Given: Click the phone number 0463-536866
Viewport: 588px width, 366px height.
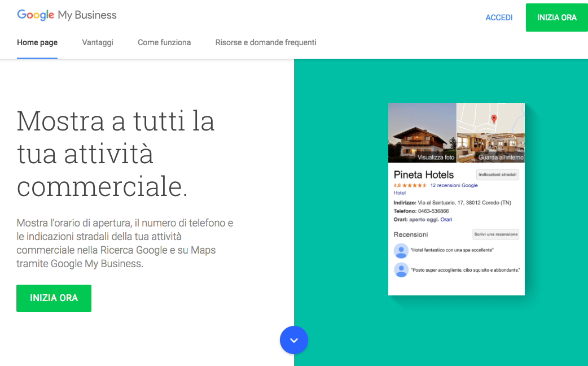Looking at the screenshot, I should (x=433, y=211).
